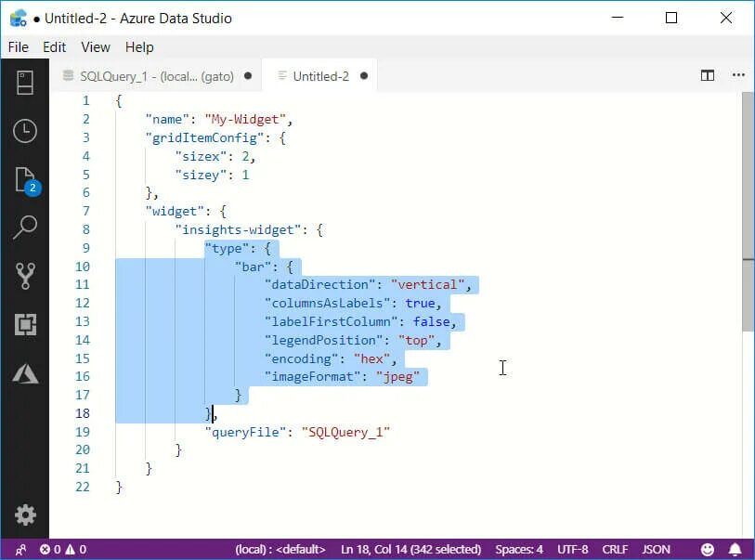Open the notifications bell icon

pos(735,550)
